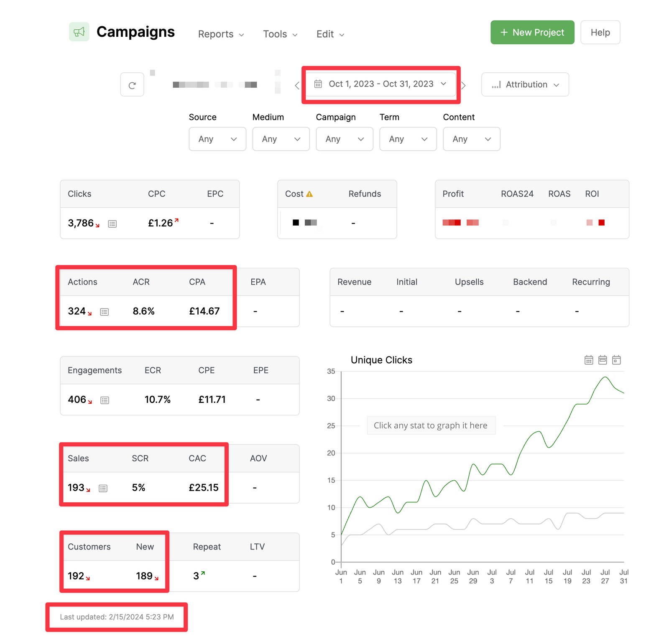Click the Help button
Viewport: 669px width, 644px height.
[x=600, y=33]
